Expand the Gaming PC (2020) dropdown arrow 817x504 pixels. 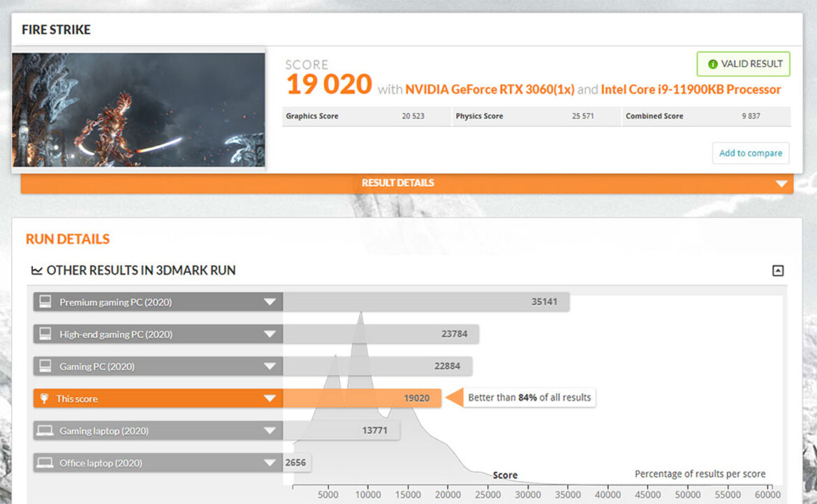(x=270, y=366)
